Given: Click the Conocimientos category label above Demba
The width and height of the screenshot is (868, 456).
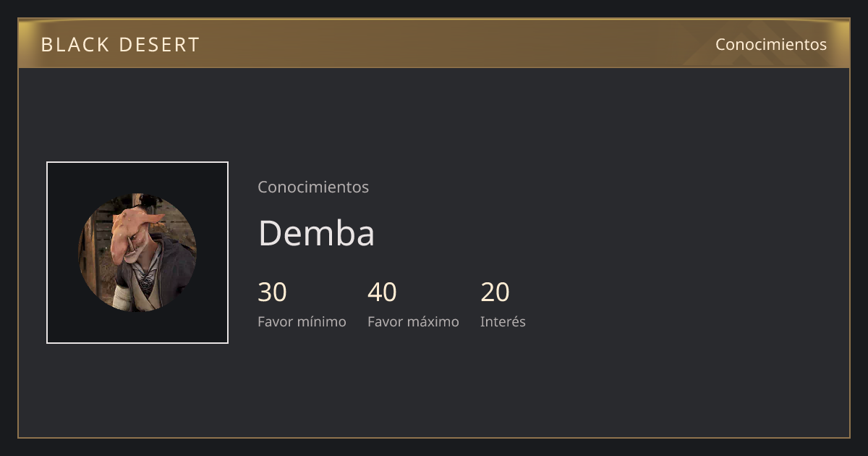Looking at the screenshot, I should [313, 187].
